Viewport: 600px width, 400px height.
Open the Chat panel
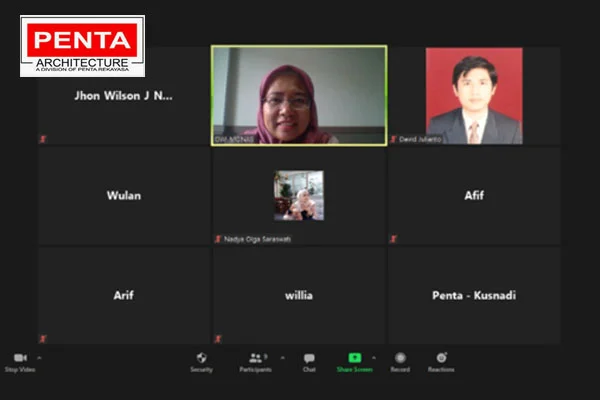[309, 362]
